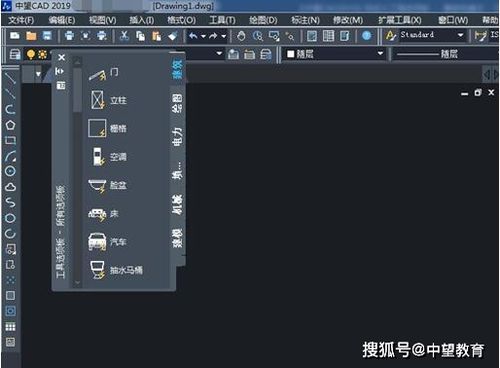The height and width of the screenshot is (368, 500).
Task: Click the Open file folder icon
Action: click(x=31, y=35)
